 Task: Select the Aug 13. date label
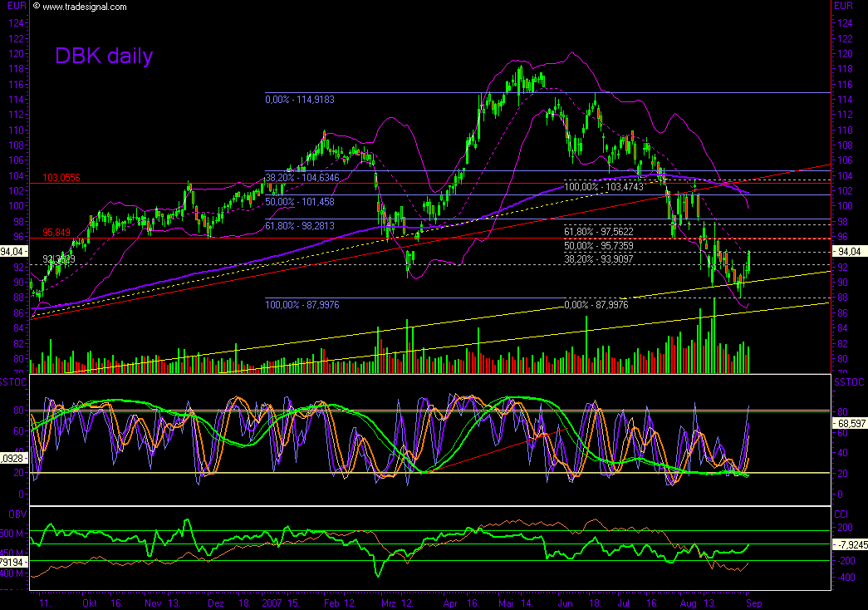click(x=699, y=604)
